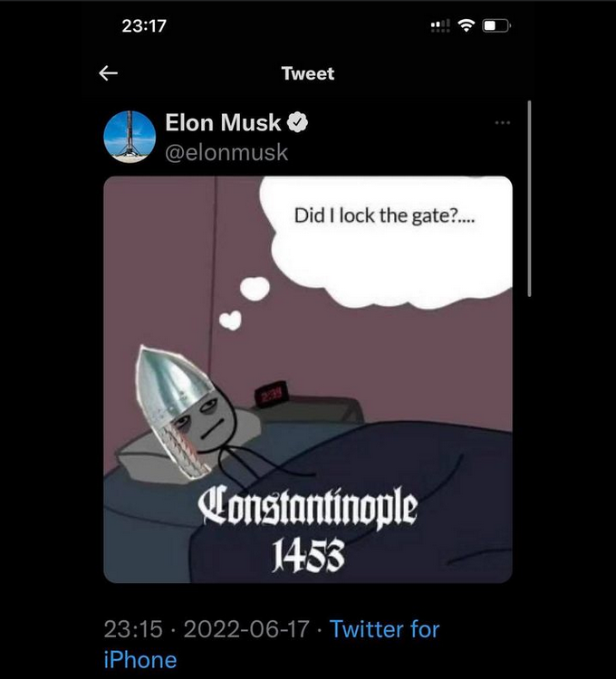Open the three-dot more options menu
Screen dimensions: 616x679
click(503, 122)
